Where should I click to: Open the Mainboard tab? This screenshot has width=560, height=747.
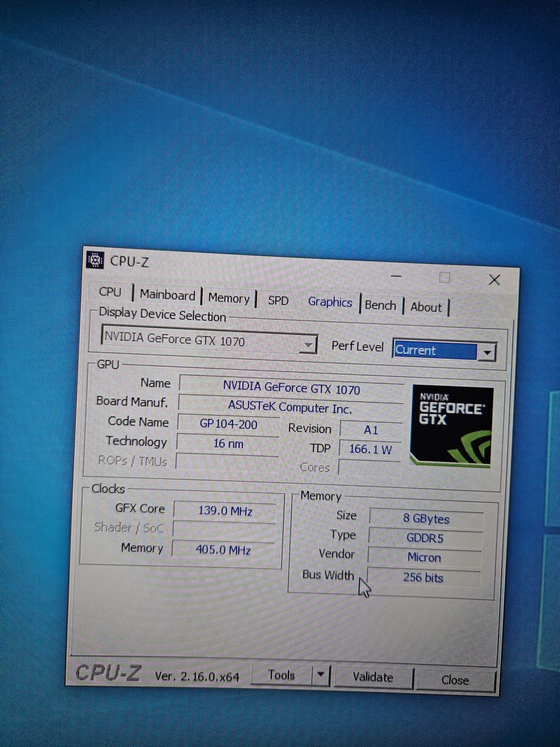168,295
